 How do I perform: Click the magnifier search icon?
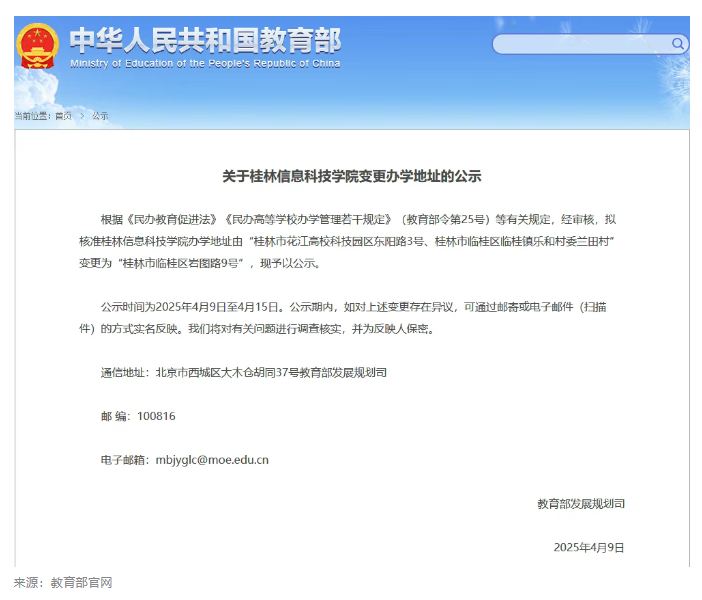[x=677, y=44]
